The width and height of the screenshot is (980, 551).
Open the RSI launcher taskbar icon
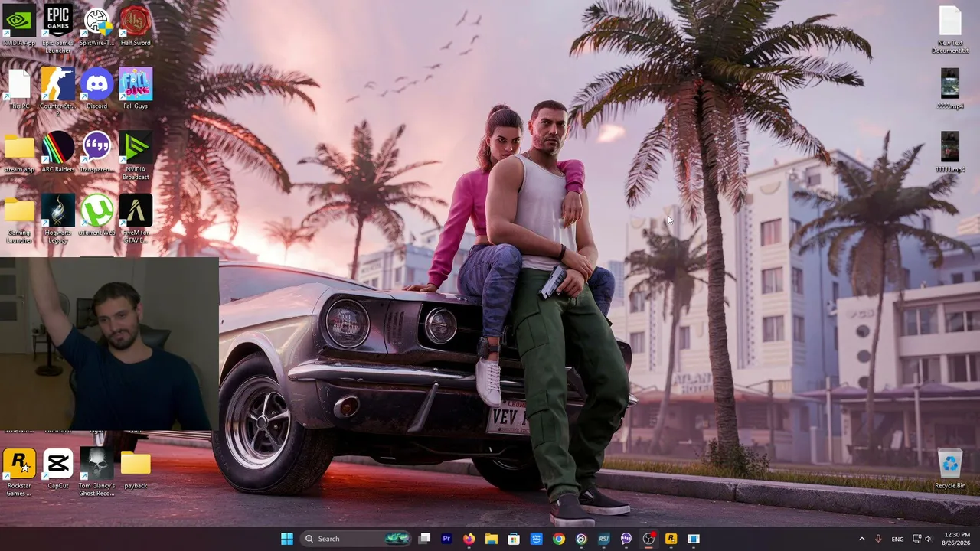[603, 539]
